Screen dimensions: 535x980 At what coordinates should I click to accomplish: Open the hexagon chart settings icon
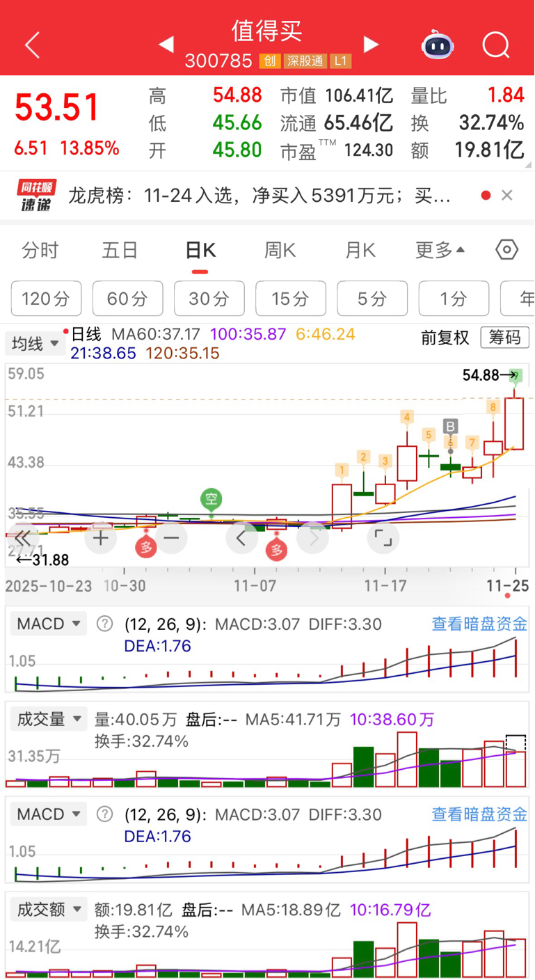pyautogui.click(x=507, y=250)
